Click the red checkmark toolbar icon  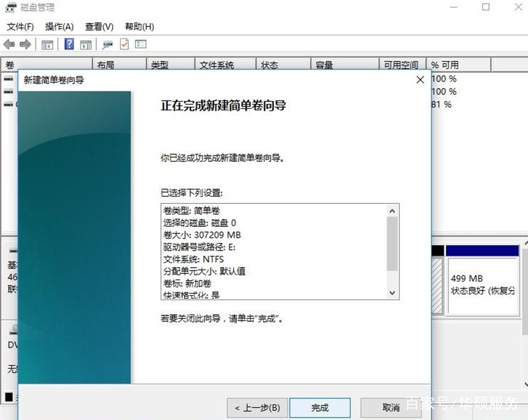[123, 44]
